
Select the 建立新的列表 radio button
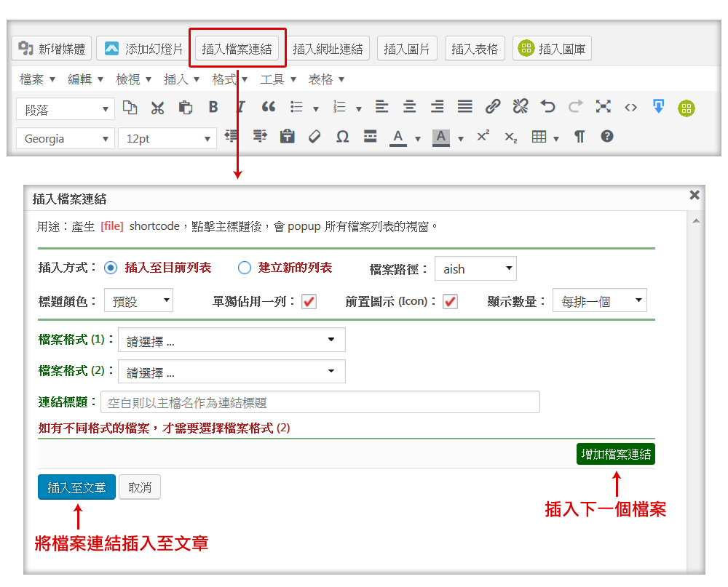click(x=245, y=268)
